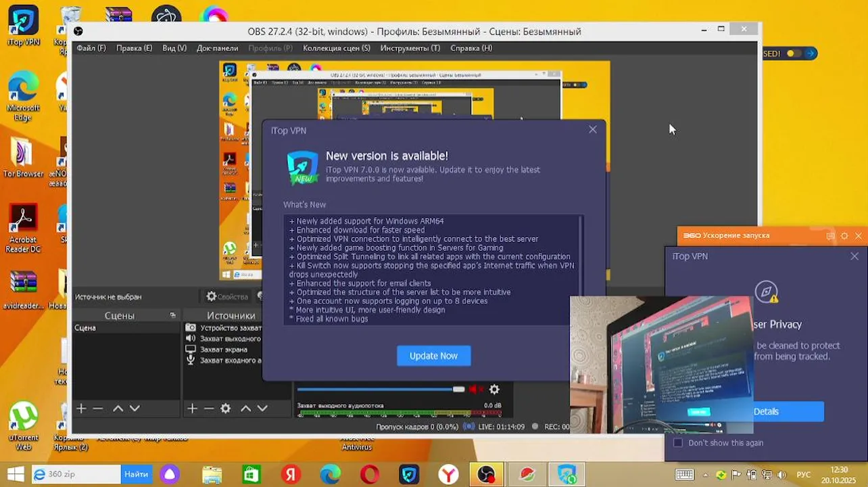Open the Windows Store taskbar icon
This screenshot has width=868, height=487.
point(251,475)
